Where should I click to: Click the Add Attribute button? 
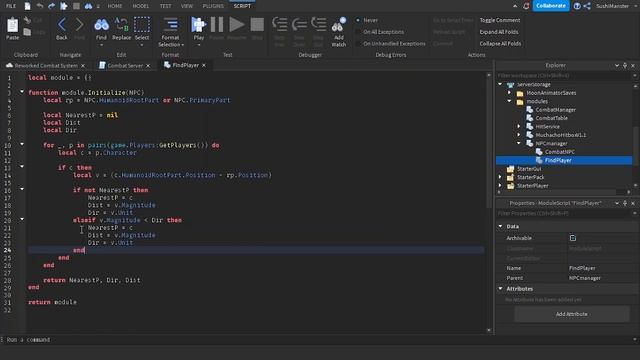[x=572, y=314]
